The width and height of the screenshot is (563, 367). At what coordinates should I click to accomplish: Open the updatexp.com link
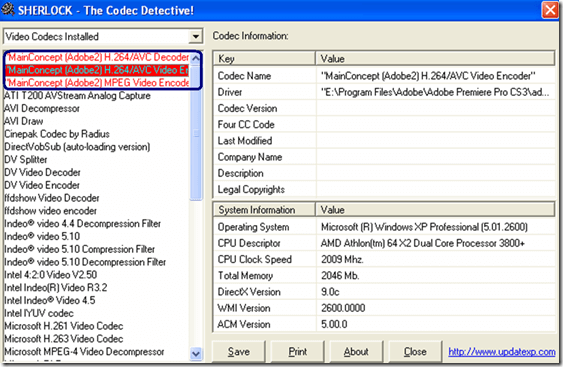pos(502,352)
